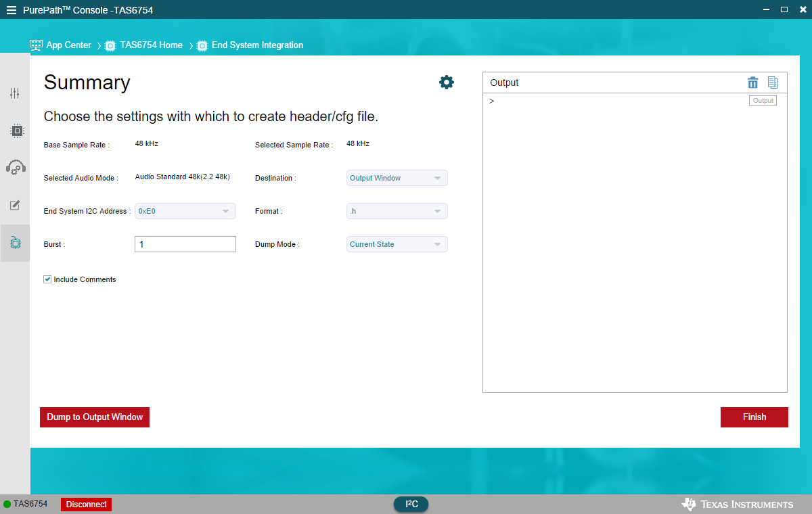The height and width of the screenshot is (514, 812).
Task: Expand the Destination dropdown
Action: 397,178
